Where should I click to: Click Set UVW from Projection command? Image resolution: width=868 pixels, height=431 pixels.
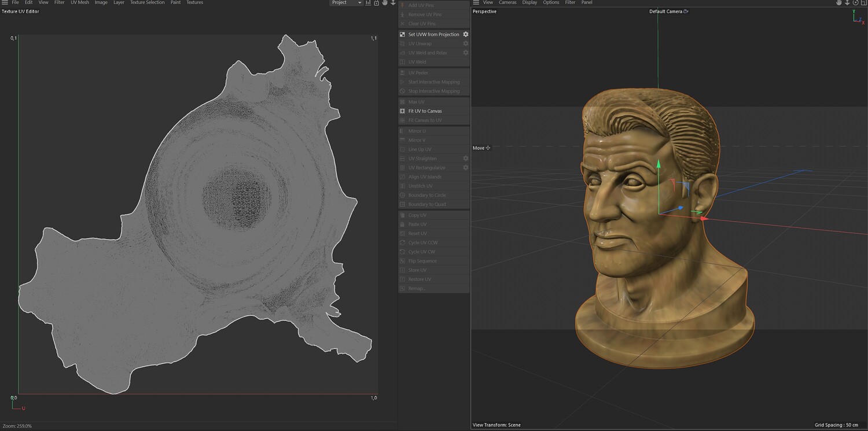(433, 35)
